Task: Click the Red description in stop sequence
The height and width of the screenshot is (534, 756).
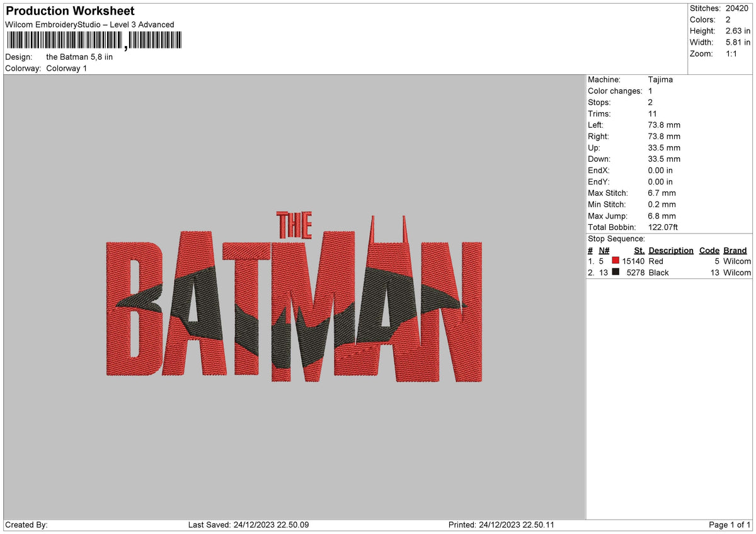Action: point(656,261)
